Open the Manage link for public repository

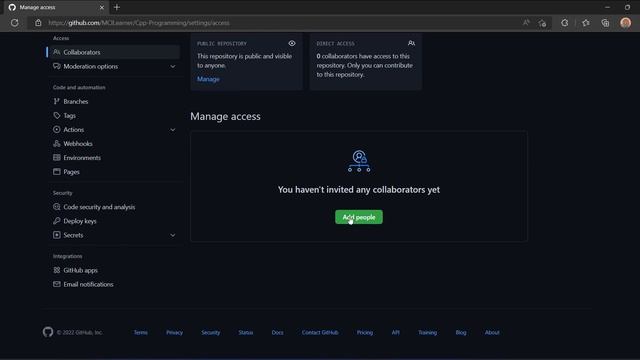(208, 79)
